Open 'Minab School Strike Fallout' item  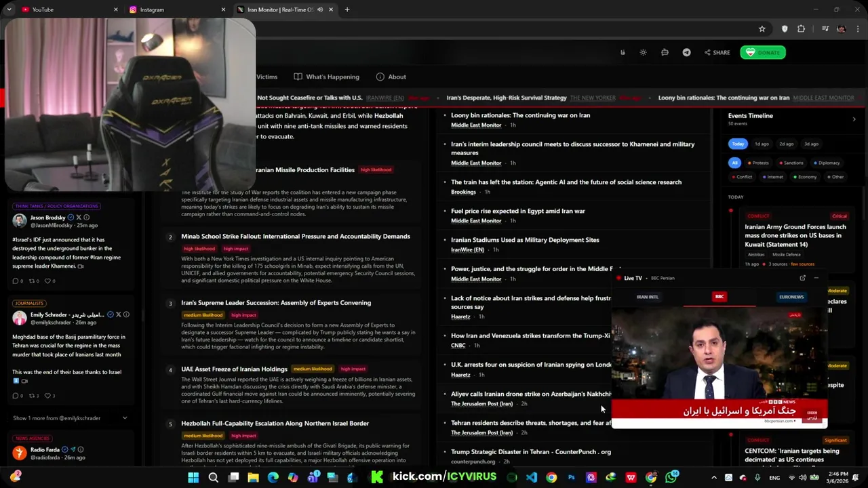[x=295, y=237]
